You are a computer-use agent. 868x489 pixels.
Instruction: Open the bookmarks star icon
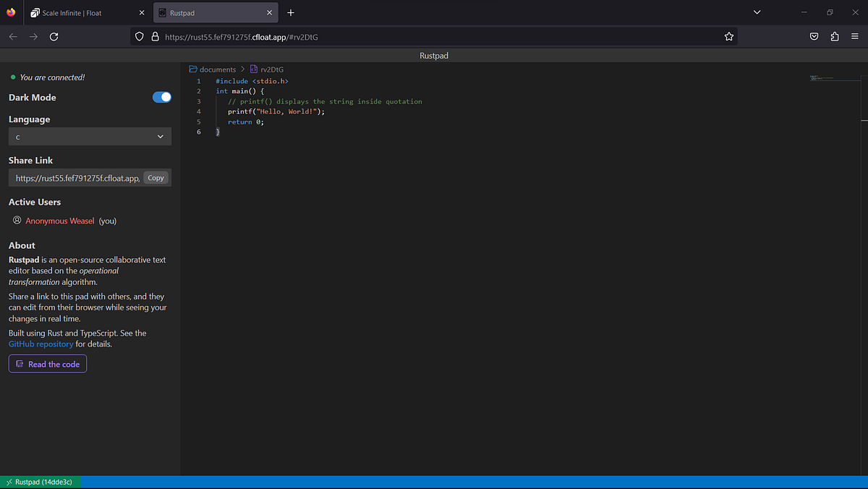tap(728, 36)
